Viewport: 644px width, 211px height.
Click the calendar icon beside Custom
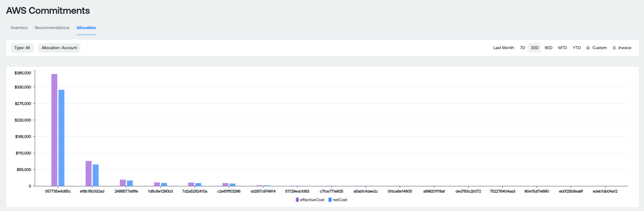tap(588, 48)
